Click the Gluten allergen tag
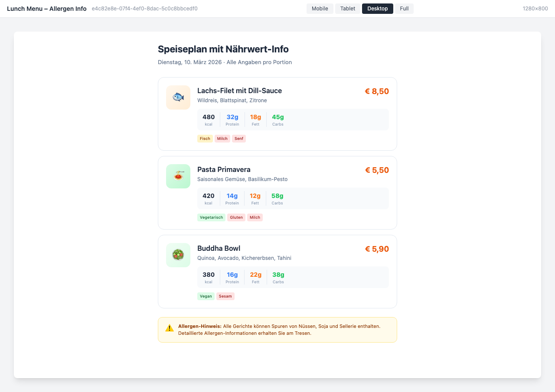 click(236, 217)
